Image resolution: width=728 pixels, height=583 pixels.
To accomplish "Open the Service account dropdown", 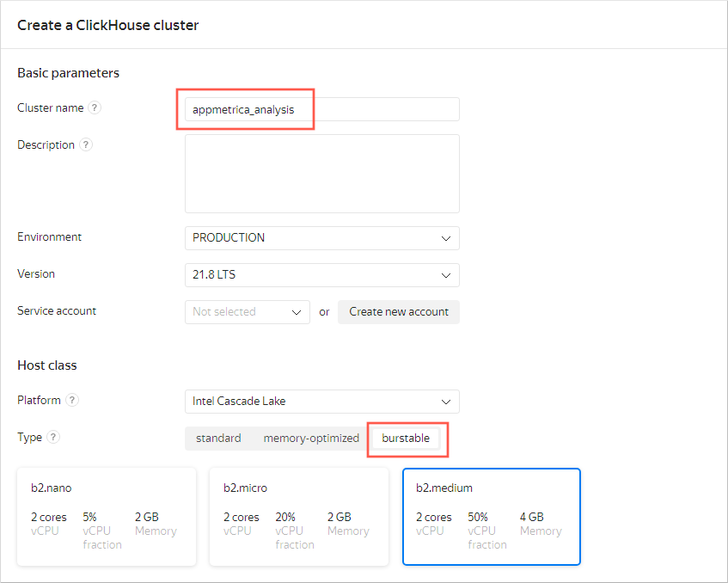I will [247, 312].
